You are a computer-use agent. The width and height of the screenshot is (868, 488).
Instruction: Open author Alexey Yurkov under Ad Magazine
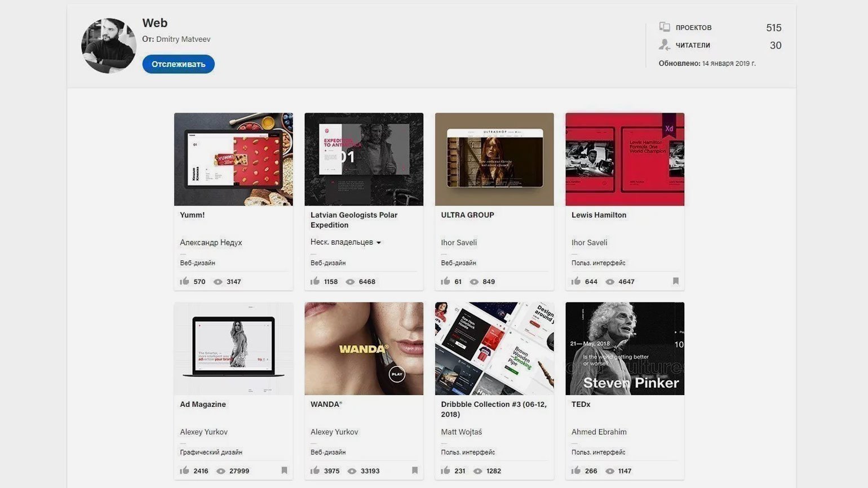(x=203, y=432)
